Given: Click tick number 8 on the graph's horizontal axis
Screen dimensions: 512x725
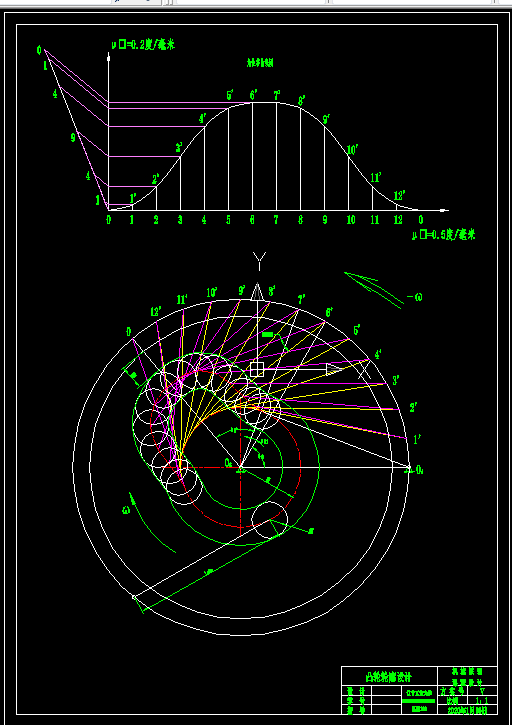Looking at the screenshot, I should (300, 220).
